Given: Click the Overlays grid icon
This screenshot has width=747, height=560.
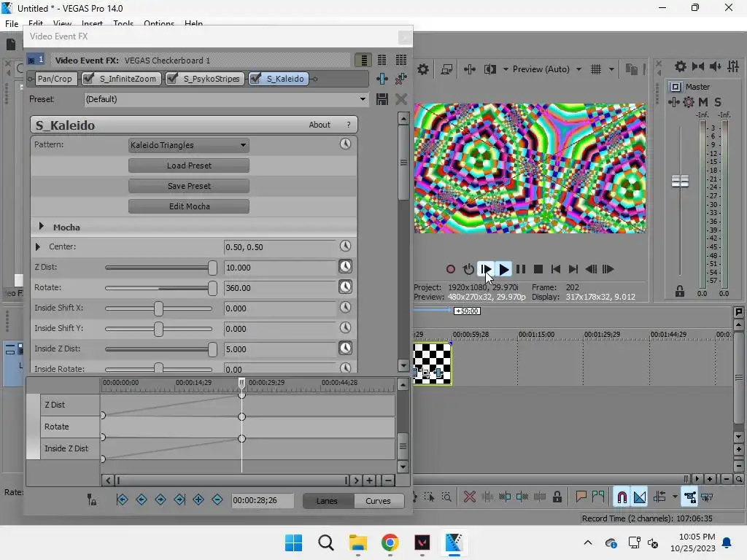Looking at the screenshot, I should point(596,69).
